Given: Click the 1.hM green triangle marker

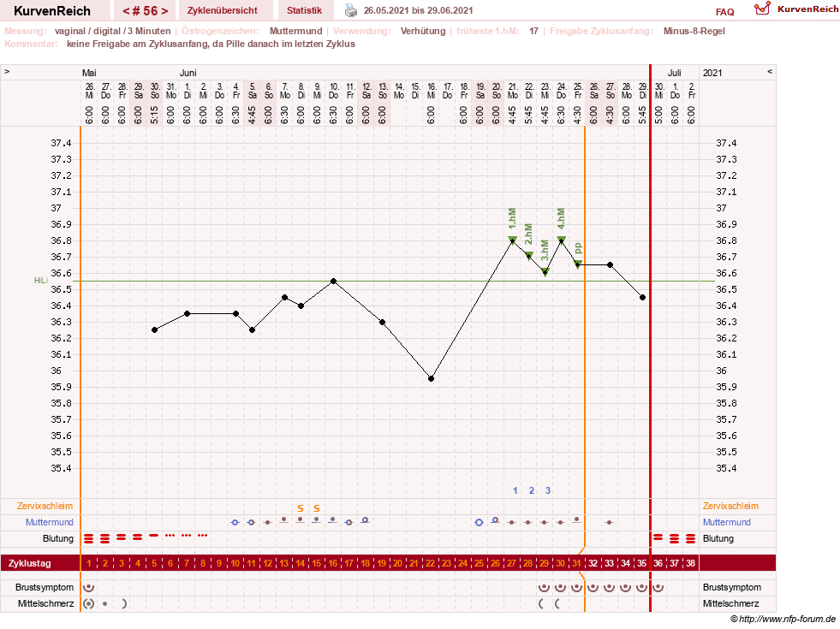Looking at the screenshot, I should 513,240.
